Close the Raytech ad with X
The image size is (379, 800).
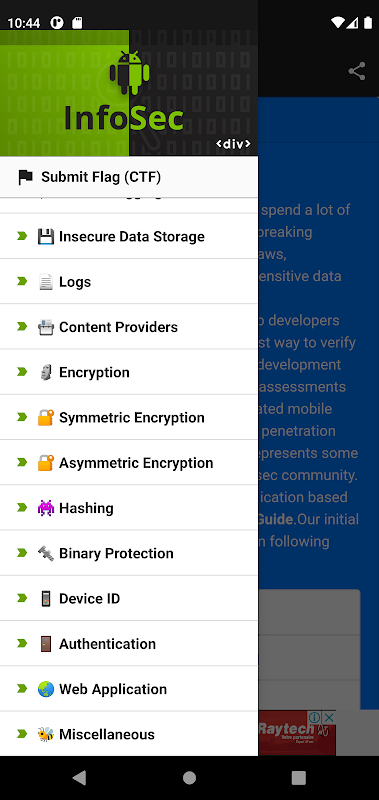pyautogui.click(x=330, y=717)
